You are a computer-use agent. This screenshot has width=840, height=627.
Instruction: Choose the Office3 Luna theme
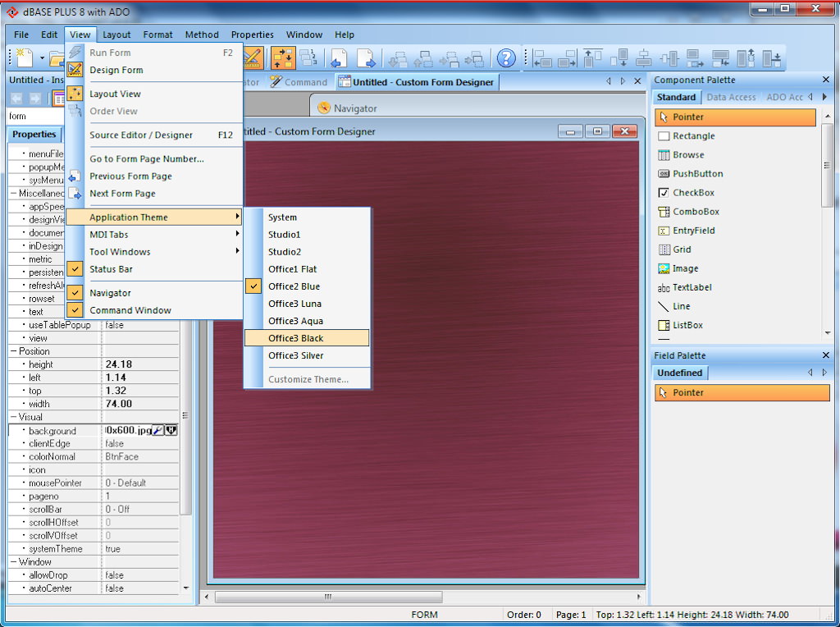tap(307, 304)
